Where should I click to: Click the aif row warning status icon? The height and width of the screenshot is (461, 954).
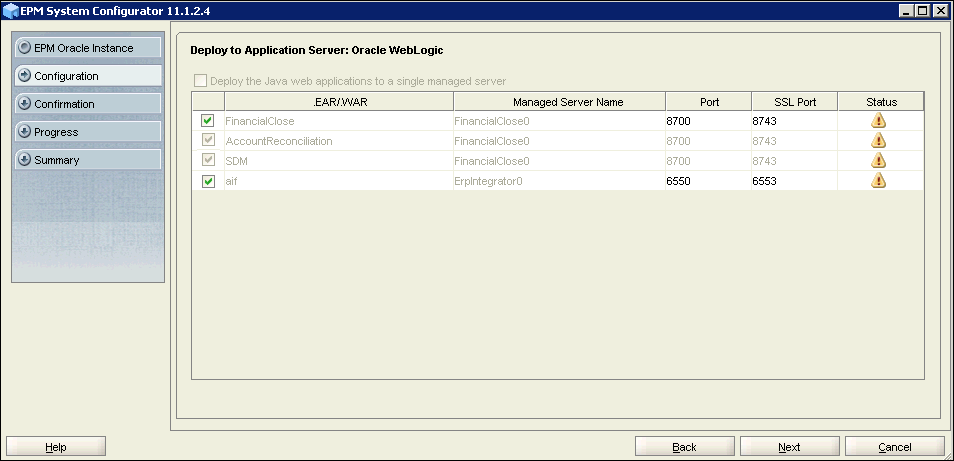[878, 181]
